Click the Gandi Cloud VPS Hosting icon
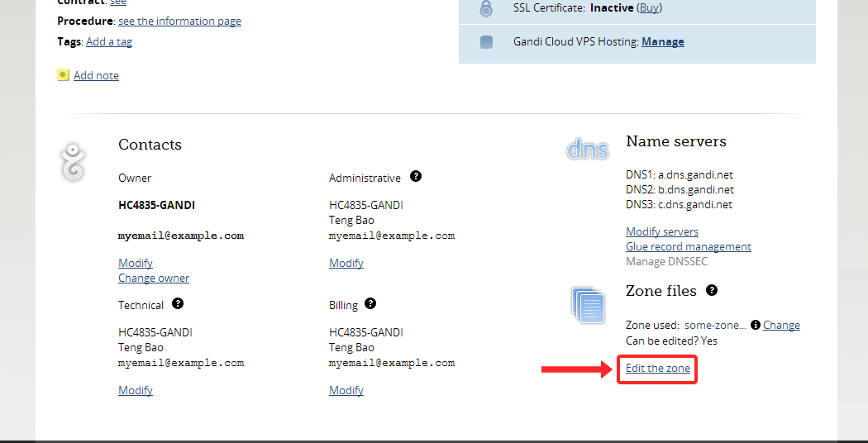The height and width of the screenshot is (443, 868). [486, 42]
